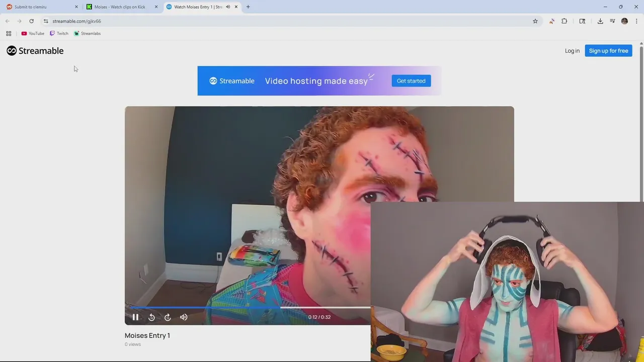Open the Chrome profile avatar

coord(624,21)
